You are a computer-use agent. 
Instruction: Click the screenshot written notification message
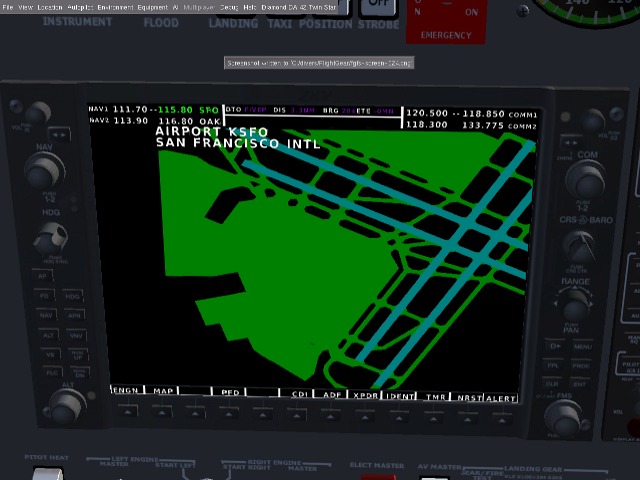tap(319, 63)
